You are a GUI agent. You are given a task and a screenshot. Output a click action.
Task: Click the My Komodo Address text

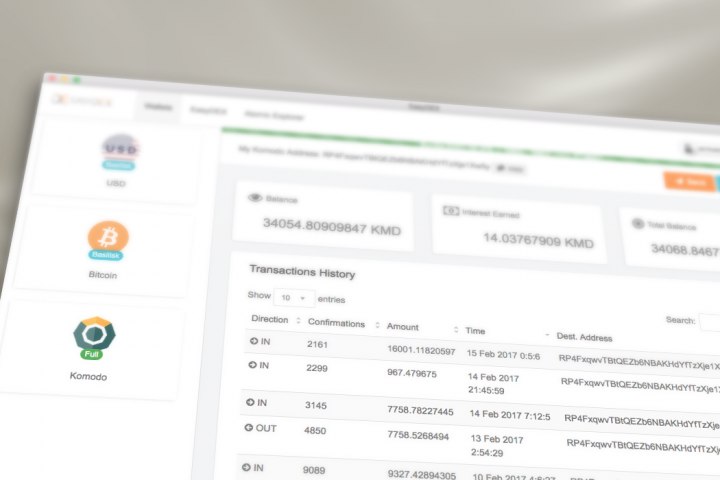pyautogui.click(x=365, y=158)
